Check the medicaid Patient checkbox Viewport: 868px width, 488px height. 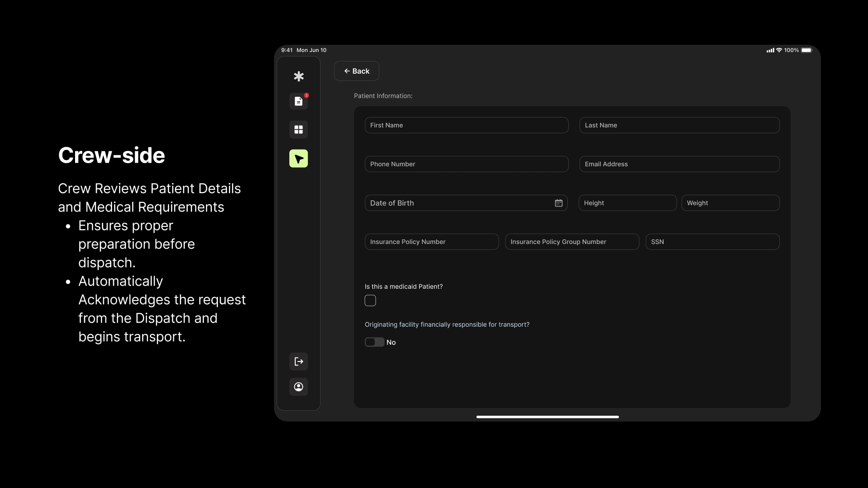[x=370, y=300]
